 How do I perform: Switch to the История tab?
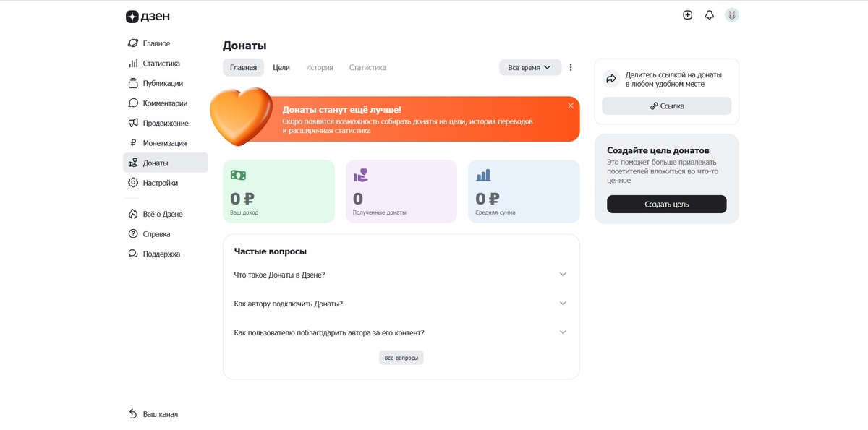[320, 67]
